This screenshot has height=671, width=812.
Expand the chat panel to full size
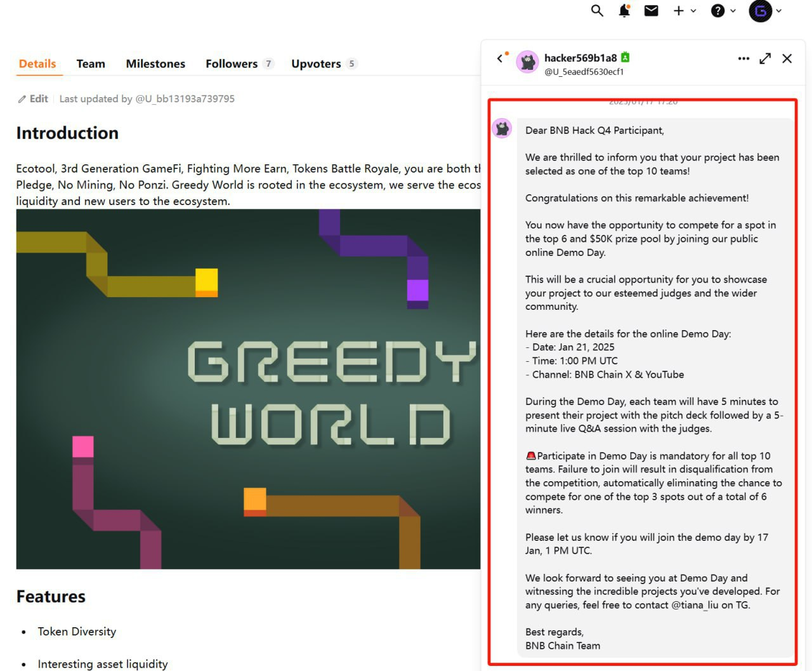tap(765, 58)
